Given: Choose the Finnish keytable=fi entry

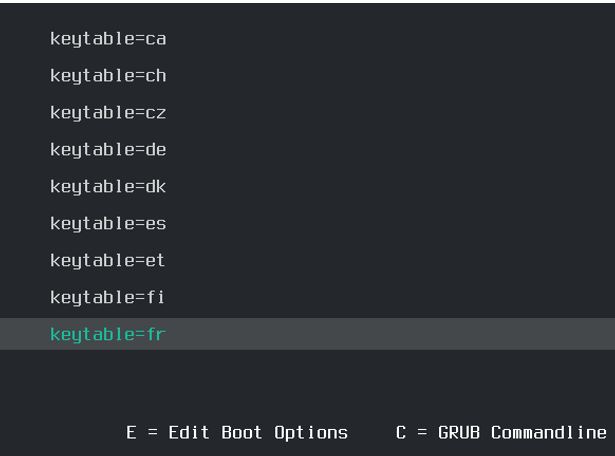Looking at the screenshot, I should [x=108, y=298].
